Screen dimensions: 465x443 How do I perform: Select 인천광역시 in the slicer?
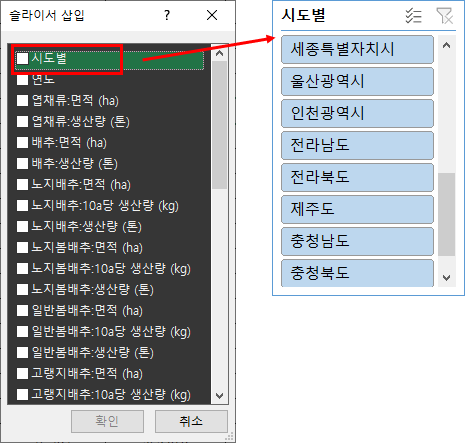[x=357, y=113]
